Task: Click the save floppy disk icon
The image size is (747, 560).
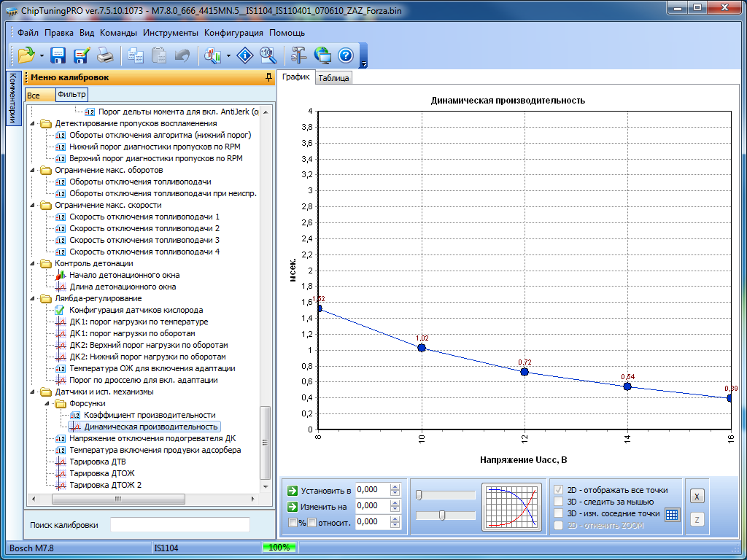Action: (58, 55)
